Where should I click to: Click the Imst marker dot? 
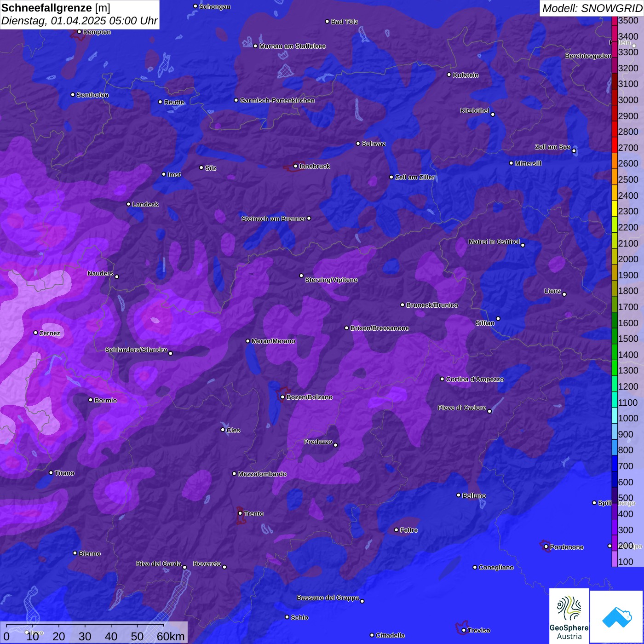pyautogui.click(x=164, y=174)
